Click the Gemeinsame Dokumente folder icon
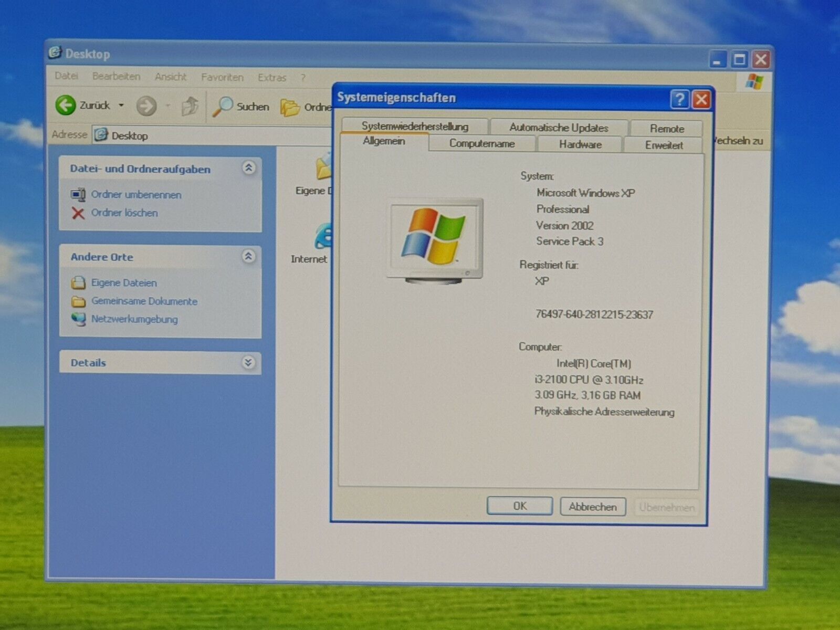The width and height of the screenshot is (840, 630). point(78,301)
